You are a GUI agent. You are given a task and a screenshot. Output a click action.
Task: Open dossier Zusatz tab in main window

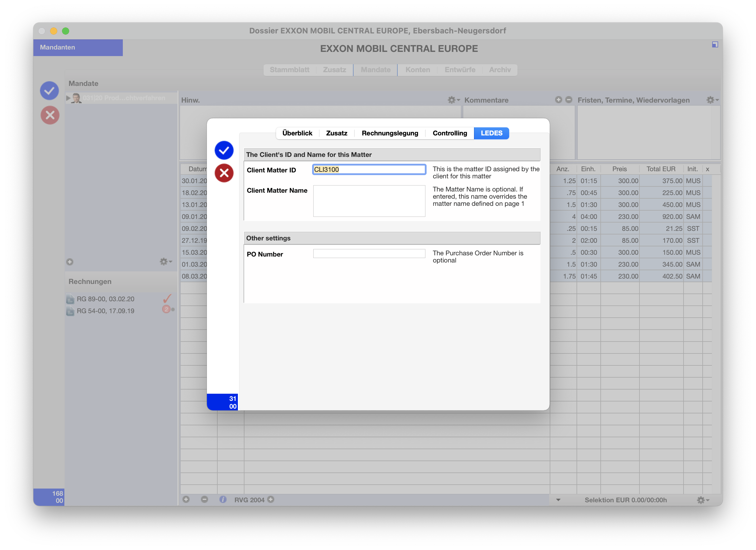click(x=334, y=70)
